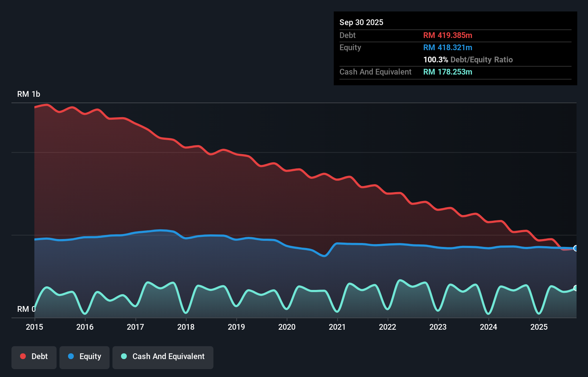This screenshot has height=377, width=588.
Task: Select the white Equity endpoint marker on the chart
Action: (575, 248)
